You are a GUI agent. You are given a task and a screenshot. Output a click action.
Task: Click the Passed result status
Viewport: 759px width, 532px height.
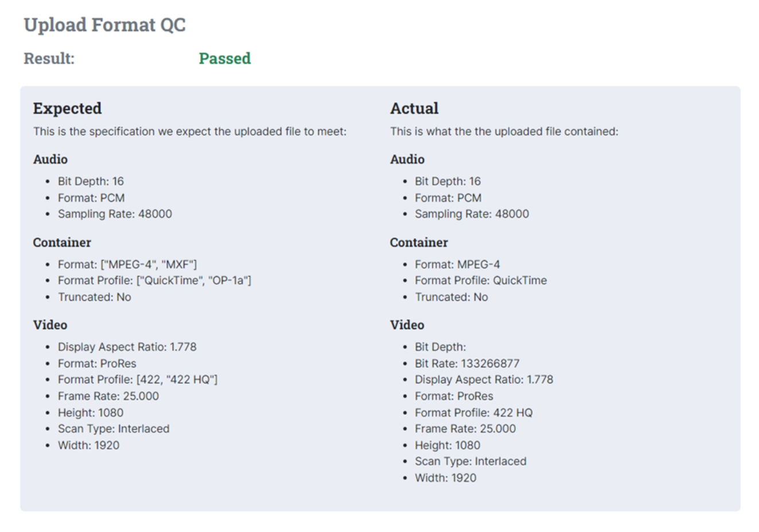tap(225, 59)
